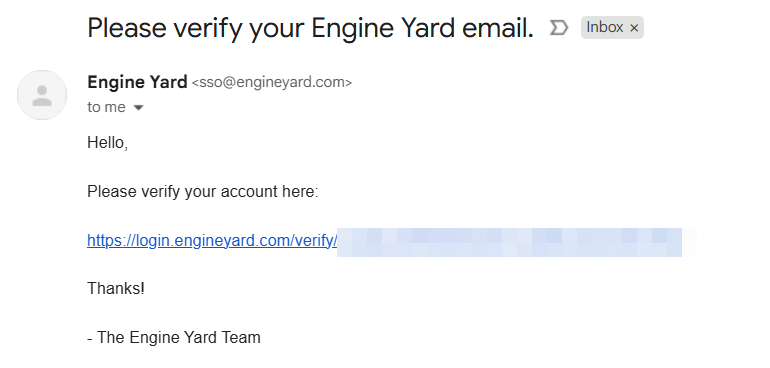The image size is (770, 368).
Task: Click the sso@engineyard.com sender address
Action: 272,83
